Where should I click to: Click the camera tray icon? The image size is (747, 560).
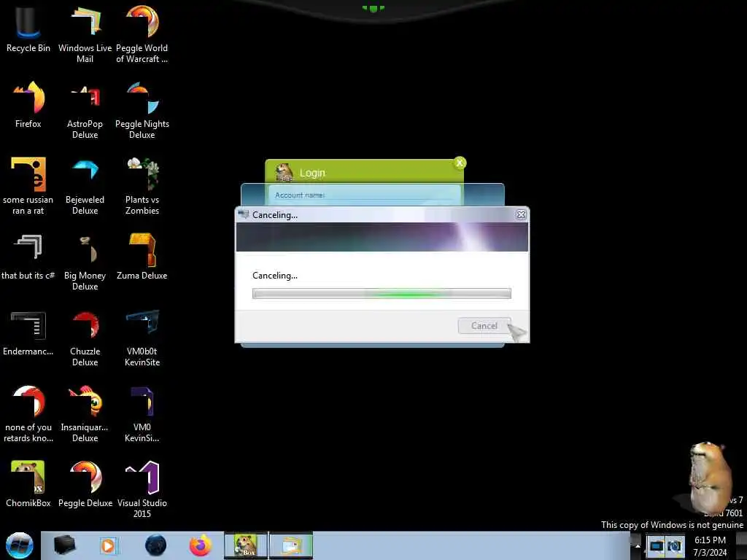pyautogui.click(x=674, y=545)
